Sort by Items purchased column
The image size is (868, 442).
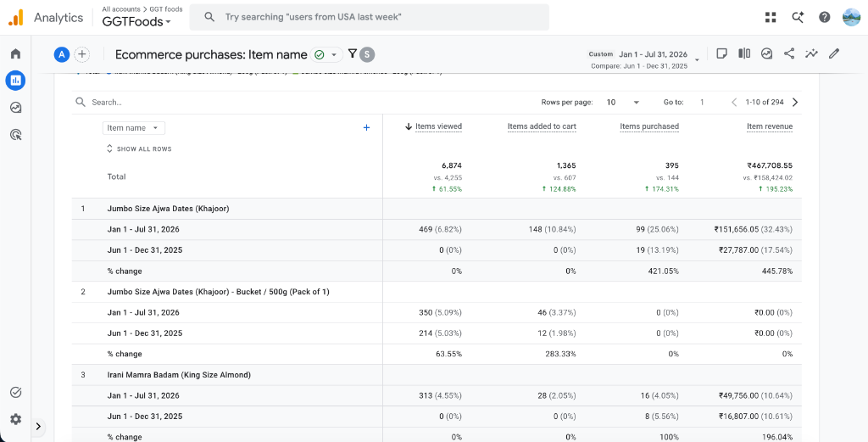click(649, 127)
